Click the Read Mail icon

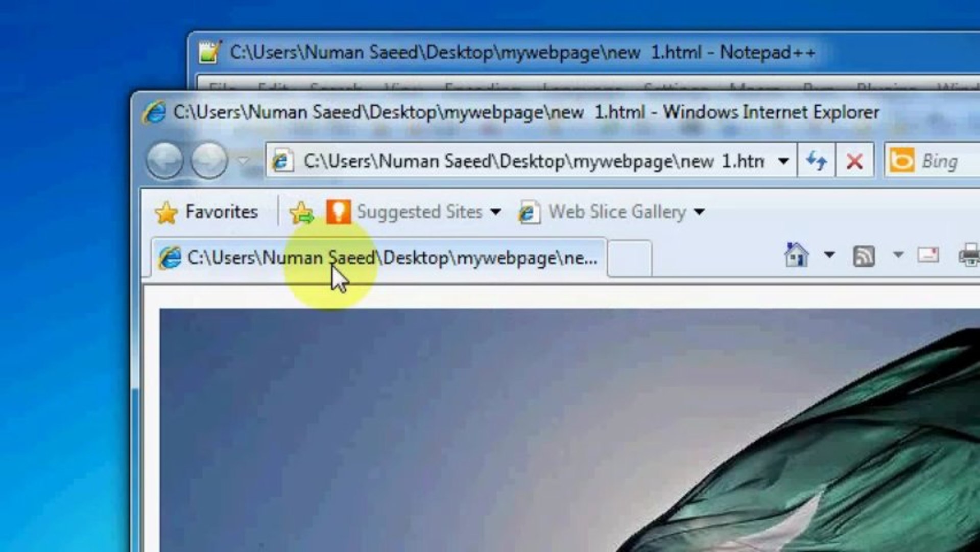coord(928,255)
